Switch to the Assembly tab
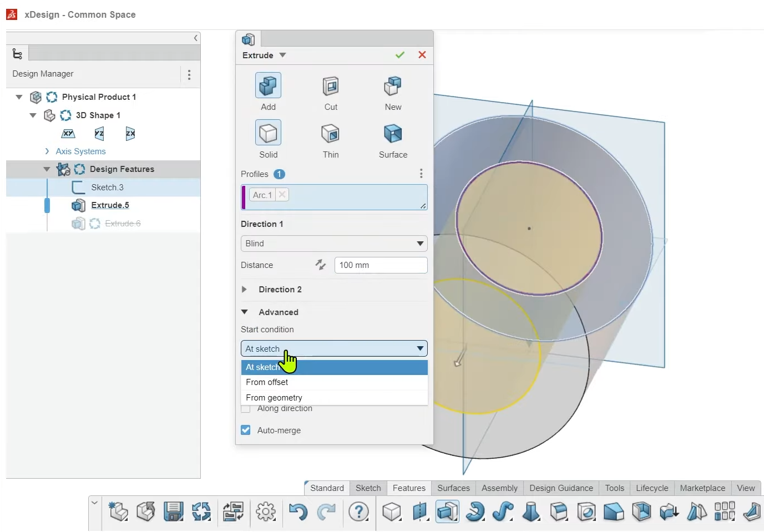The height and width of the screenshot is (532, 764). point(499,488)
